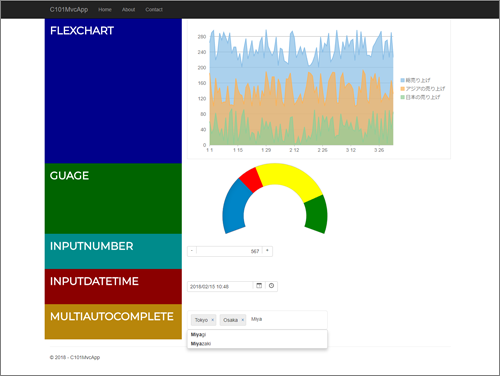Remove the Osaka tag
The image size is (500, 376).
[x=243, y=320]
